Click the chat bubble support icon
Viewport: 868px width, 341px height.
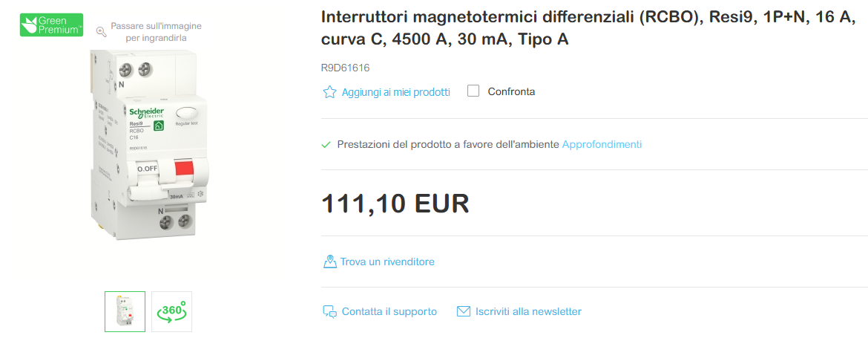coord(329,311)
